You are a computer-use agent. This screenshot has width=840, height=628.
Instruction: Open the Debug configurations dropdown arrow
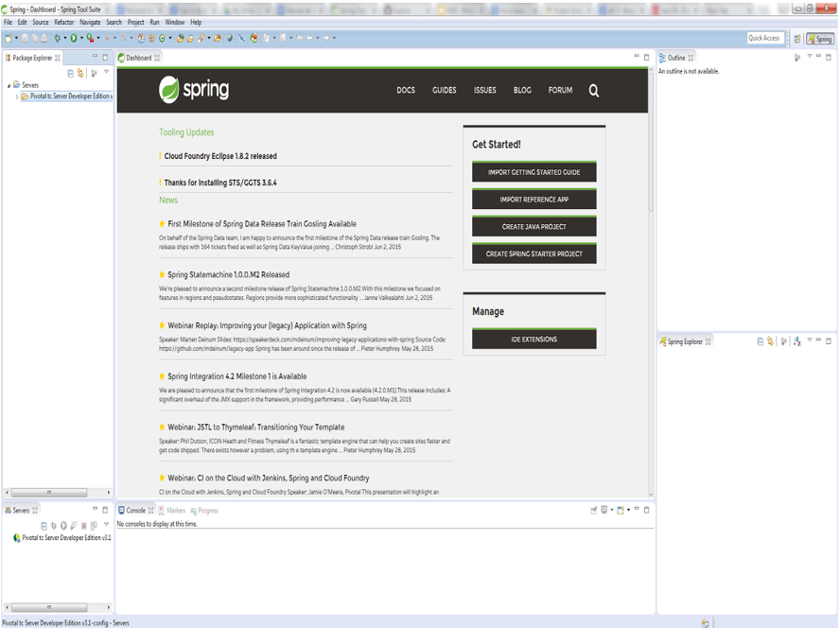tap(65, 38)
